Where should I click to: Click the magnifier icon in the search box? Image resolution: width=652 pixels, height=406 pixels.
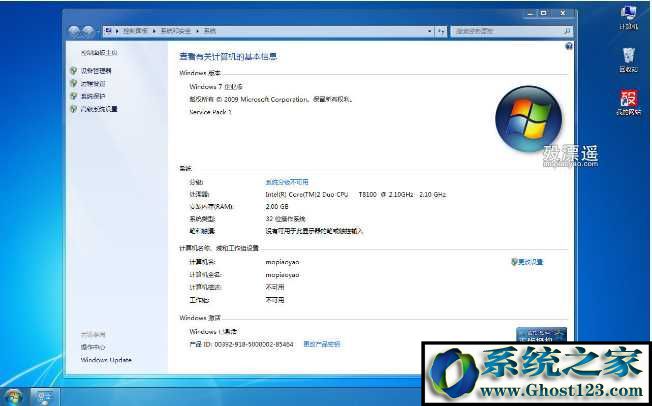pos(567,31)
